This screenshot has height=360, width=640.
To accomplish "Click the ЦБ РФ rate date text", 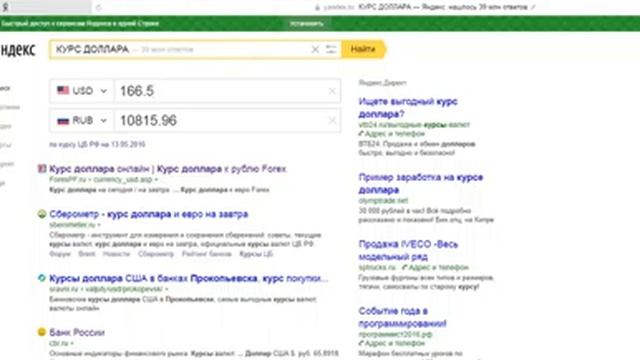I will tap(97, 144).
